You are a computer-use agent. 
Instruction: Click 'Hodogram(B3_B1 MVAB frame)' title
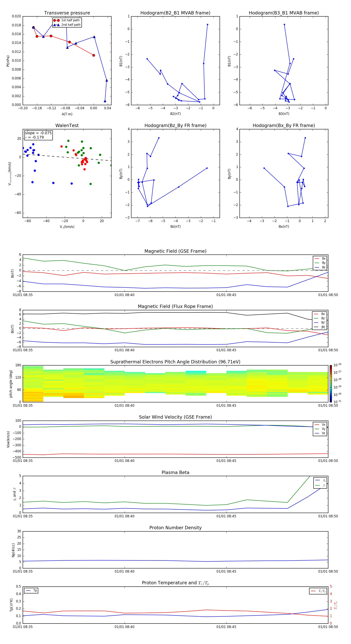[284, 13]
